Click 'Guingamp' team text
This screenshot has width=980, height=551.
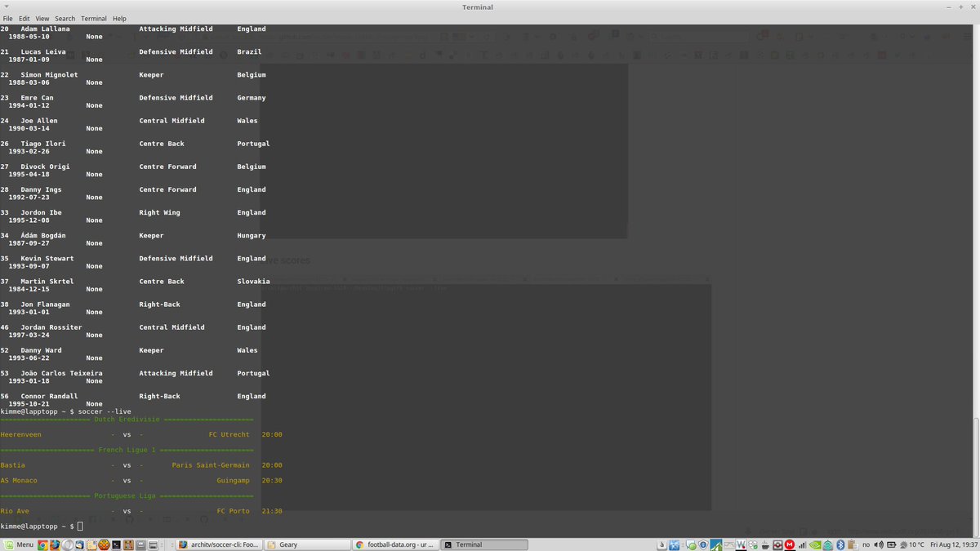[234, 480]
